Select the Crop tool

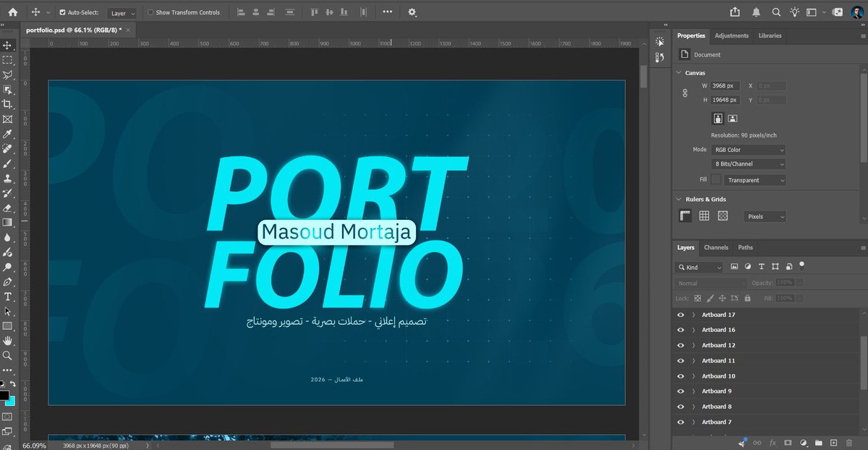point(7,104)
